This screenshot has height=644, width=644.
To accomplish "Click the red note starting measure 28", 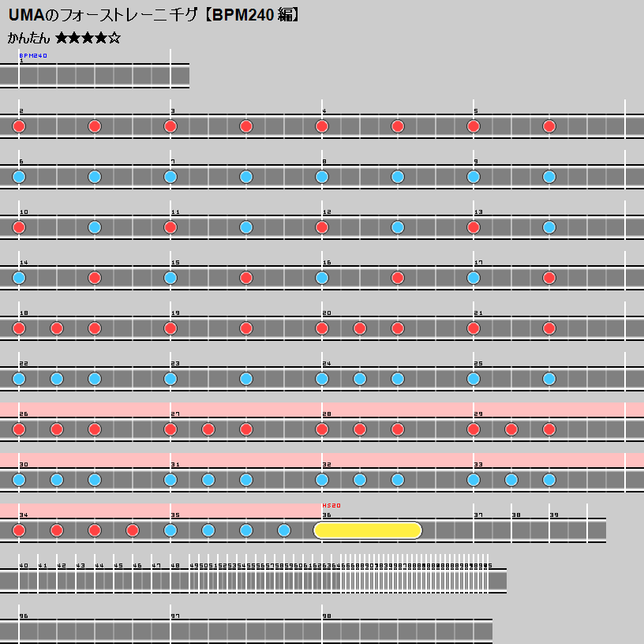I will click(x=322, y=429).
